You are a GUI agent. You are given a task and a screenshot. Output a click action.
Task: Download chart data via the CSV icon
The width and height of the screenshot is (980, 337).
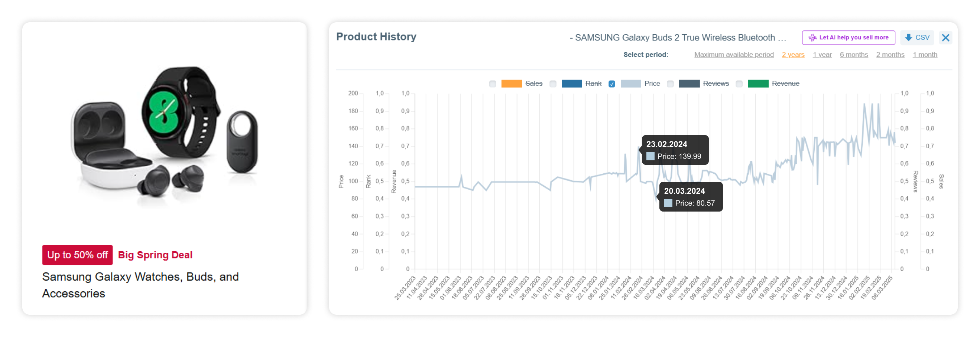(x=908, y=37)
